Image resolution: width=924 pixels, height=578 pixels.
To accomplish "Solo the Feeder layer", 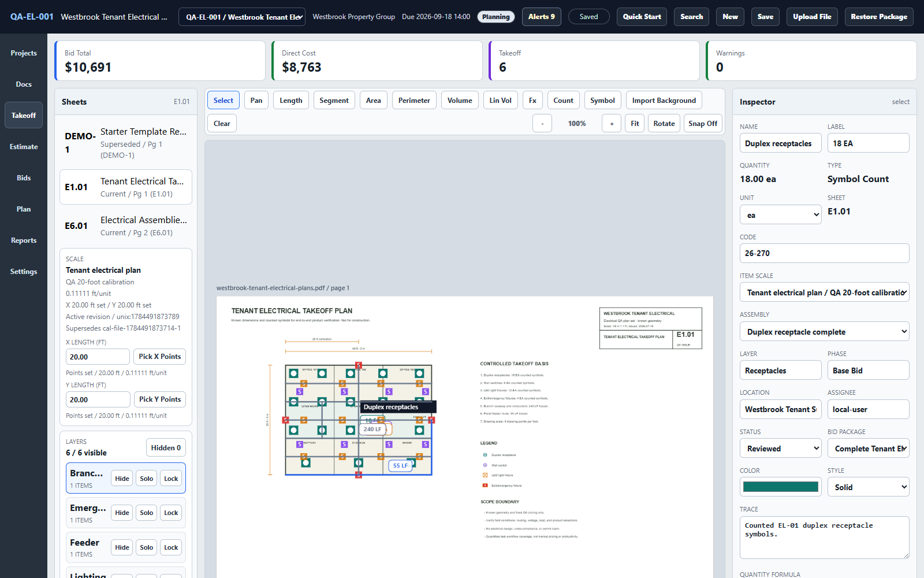I will tap(147, 547).
